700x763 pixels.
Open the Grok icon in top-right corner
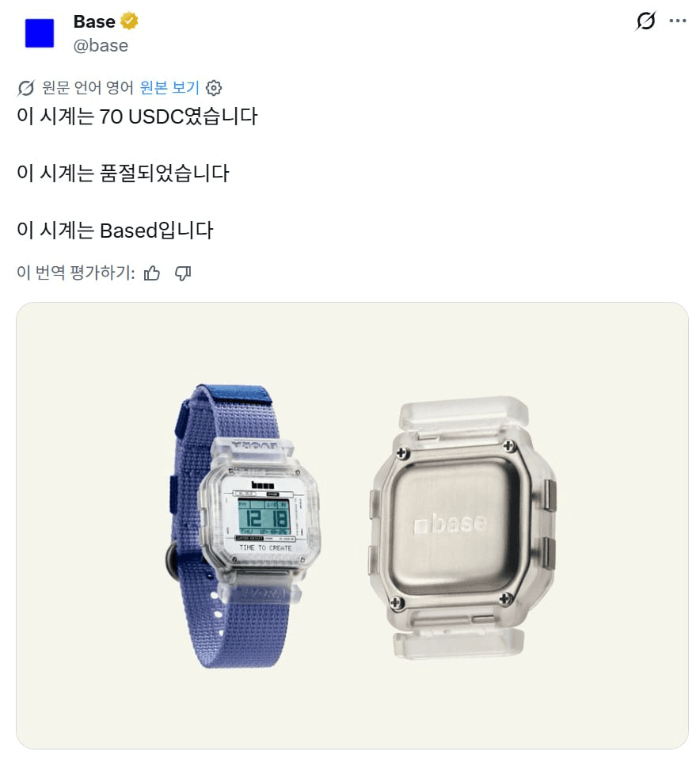(x=645, y=21)
